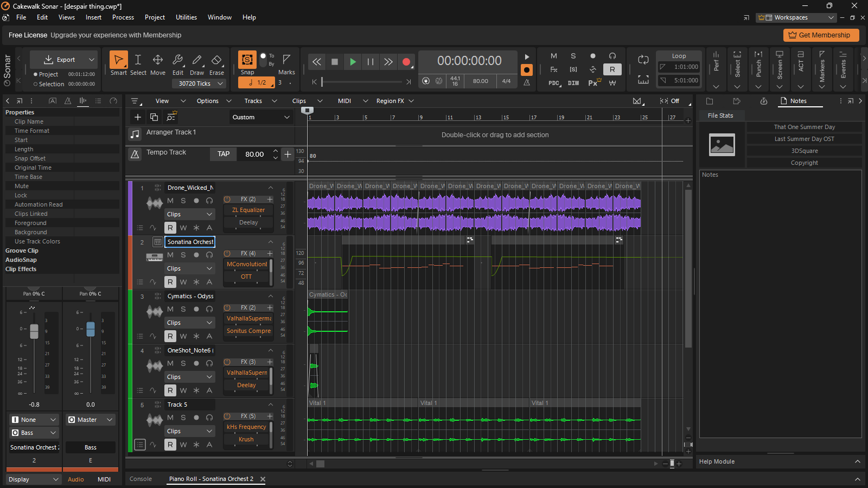Open the Process menu
The height and width of the screenshot is (488, 868).
(123, 17)
